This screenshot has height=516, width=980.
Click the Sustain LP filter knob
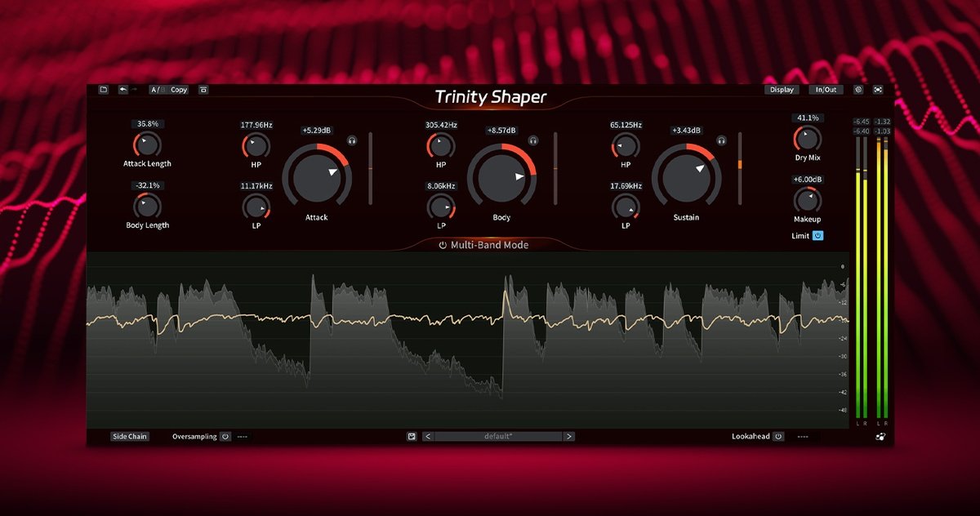tap(626, 207)
